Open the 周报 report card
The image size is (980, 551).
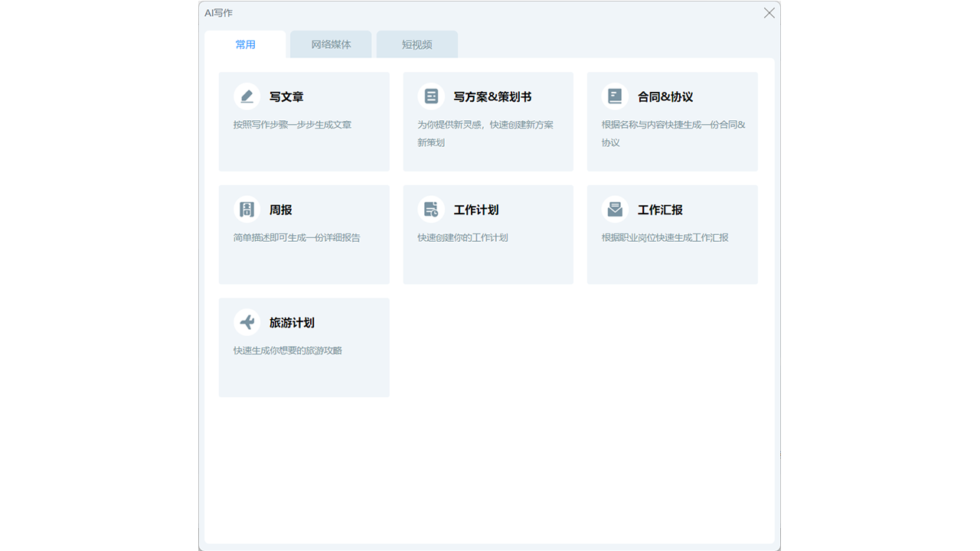(304, 234)
